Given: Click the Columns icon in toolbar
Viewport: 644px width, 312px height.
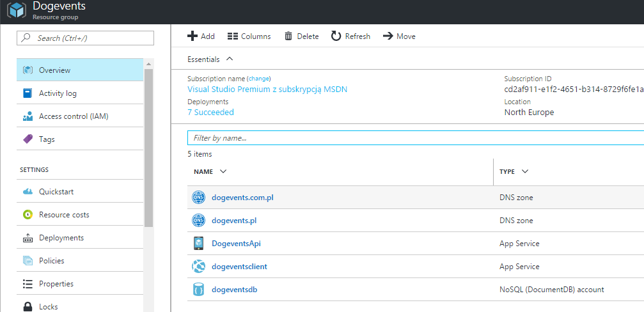Looking at the screenshot, I should click(x=233, y=36).
